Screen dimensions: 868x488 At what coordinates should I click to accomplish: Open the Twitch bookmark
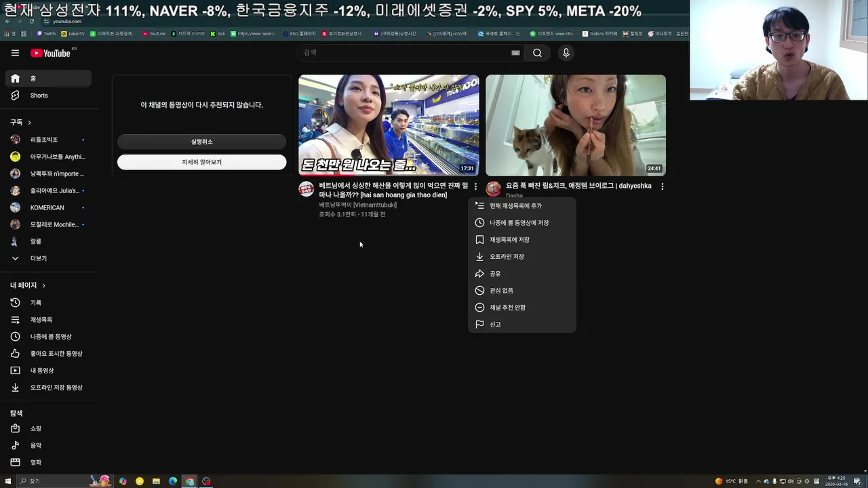point(46,33)
